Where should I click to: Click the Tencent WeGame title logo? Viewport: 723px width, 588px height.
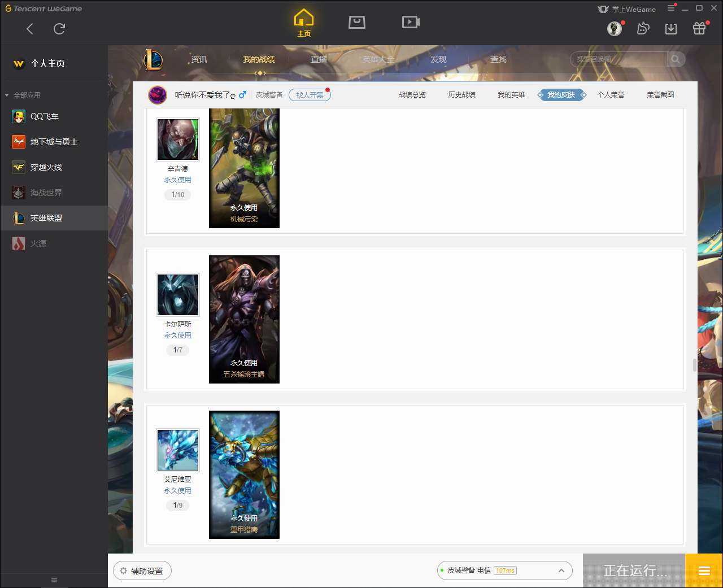click(x=43, y=8)
